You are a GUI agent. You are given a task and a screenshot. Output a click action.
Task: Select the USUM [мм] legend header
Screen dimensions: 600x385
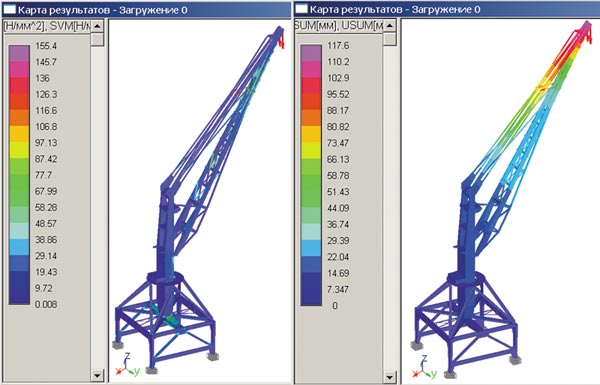tap(339, 26)
